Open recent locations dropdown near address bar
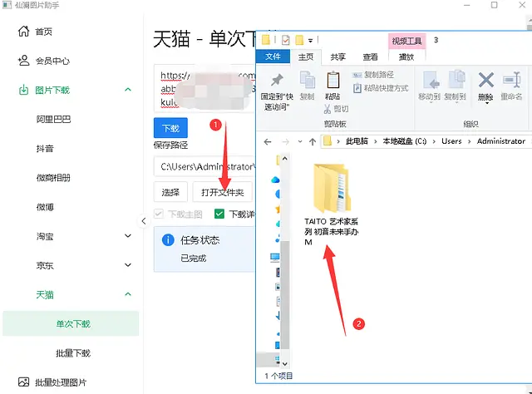 [300, 141]
